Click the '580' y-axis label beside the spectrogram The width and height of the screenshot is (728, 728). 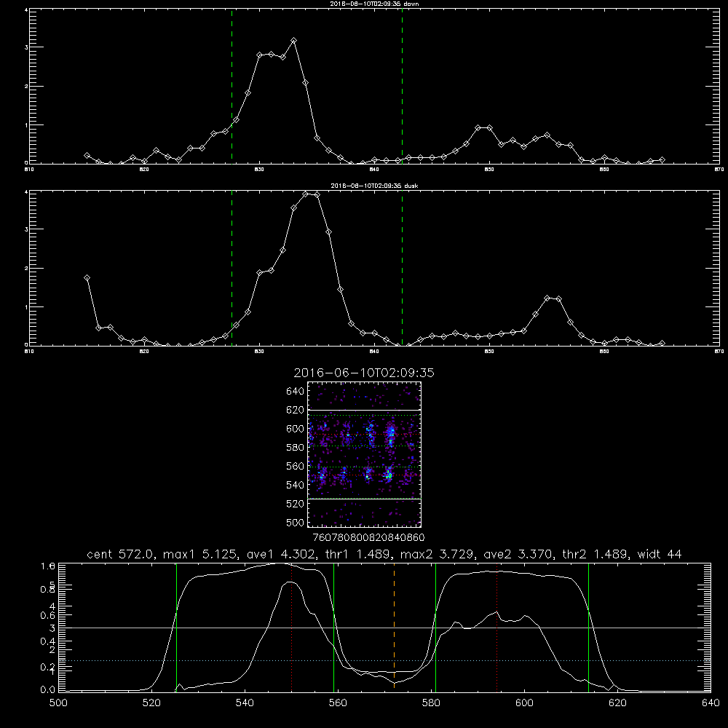pyautogui.click(x=296, y=448)
